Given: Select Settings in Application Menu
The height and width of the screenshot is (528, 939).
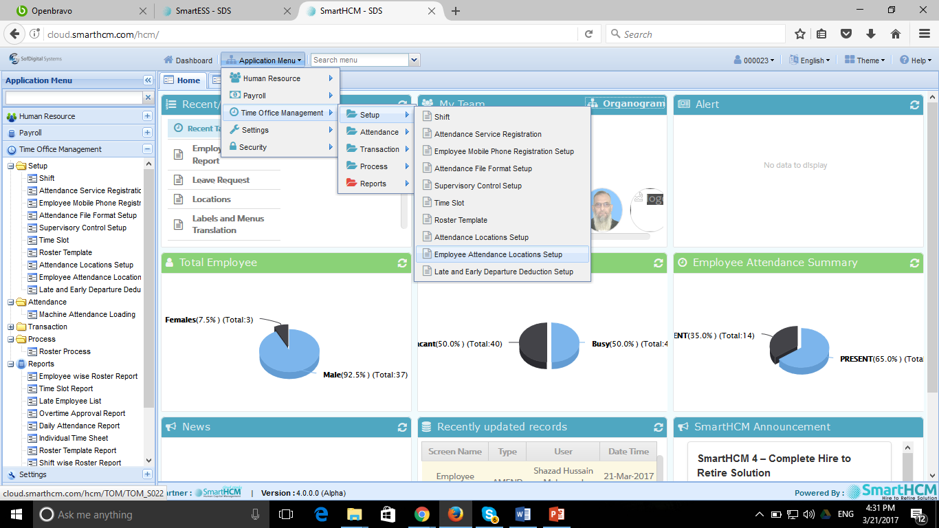Looking at the screenshot, I should (281, 130).
